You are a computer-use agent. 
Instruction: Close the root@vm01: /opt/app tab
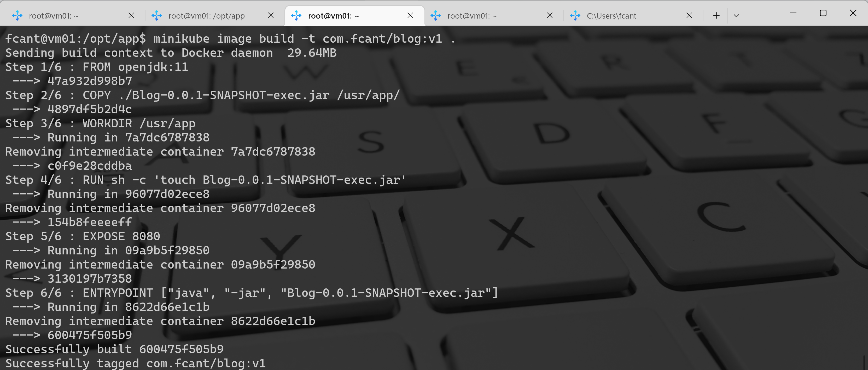point(271,15)
